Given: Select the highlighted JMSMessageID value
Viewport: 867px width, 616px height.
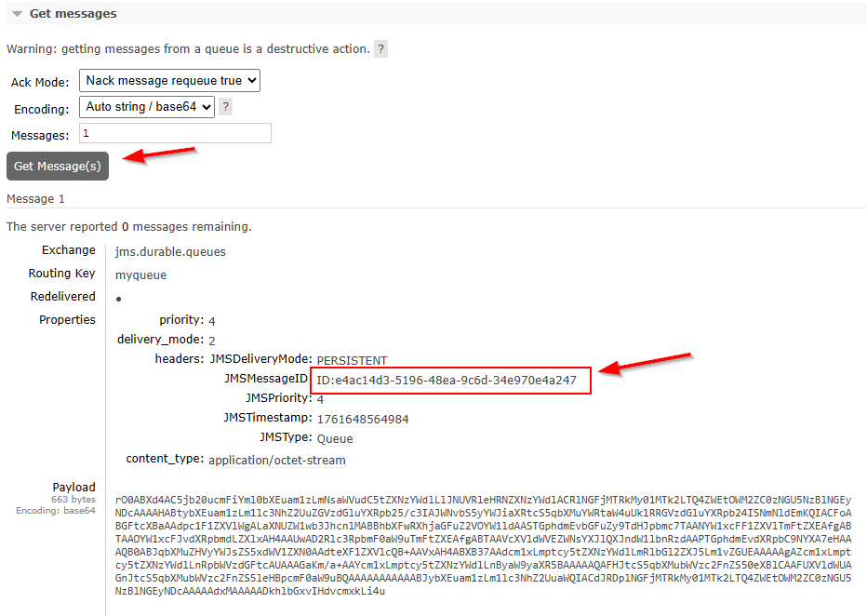Looking at the screenshot, I should (450, 380).
